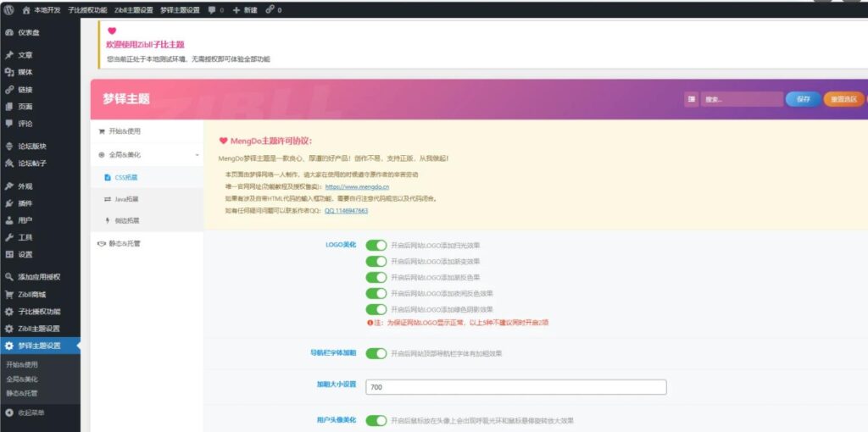Toggle LOGO 扫光效果 switch
Screen dimensions: 868x432
click(376, 245)
